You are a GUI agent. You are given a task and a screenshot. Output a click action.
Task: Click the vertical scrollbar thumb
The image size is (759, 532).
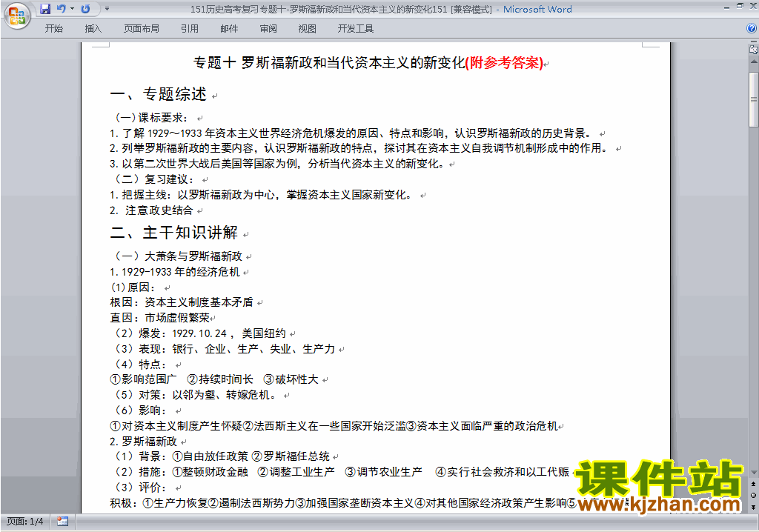[754, 99]
